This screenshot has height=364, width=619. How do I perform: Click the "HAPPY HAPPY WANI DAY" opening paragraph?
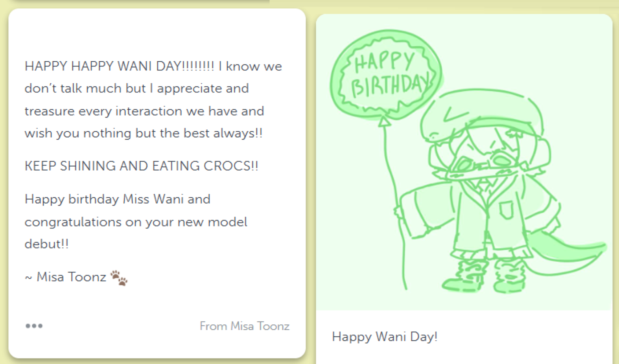tap(153, 99)
